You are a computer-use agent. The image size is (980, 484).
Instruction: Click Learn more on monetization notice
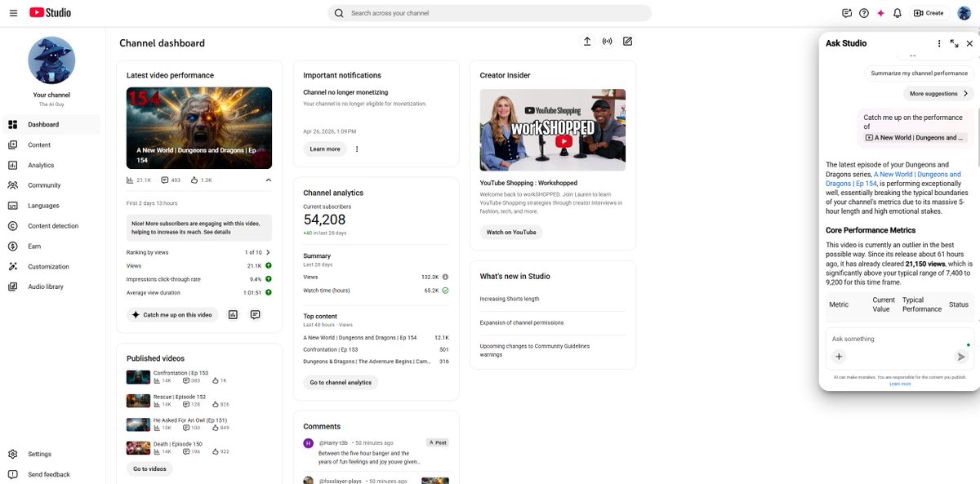click(x=325, y=149)
